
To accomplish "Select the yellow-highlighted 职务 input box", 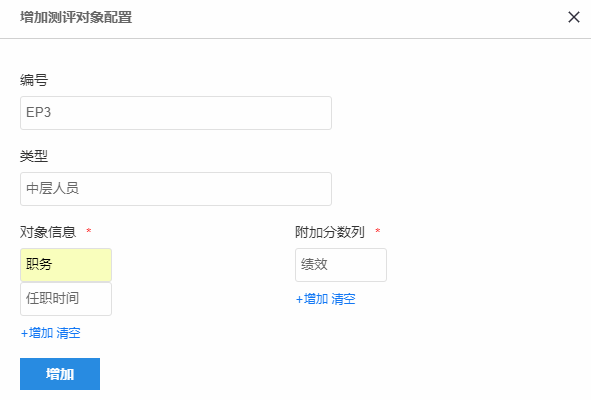I will 66,265.
